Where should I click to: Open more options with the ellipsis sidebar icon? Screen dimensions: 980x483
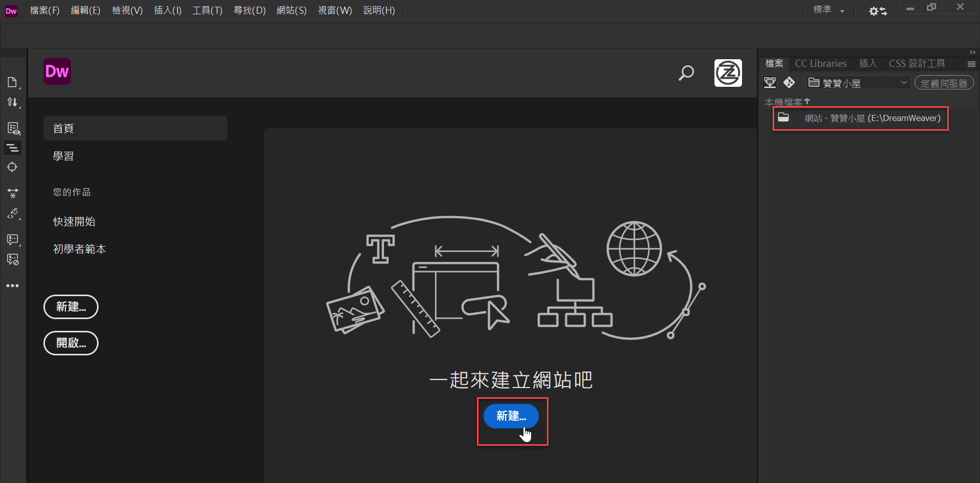[13, 285]
